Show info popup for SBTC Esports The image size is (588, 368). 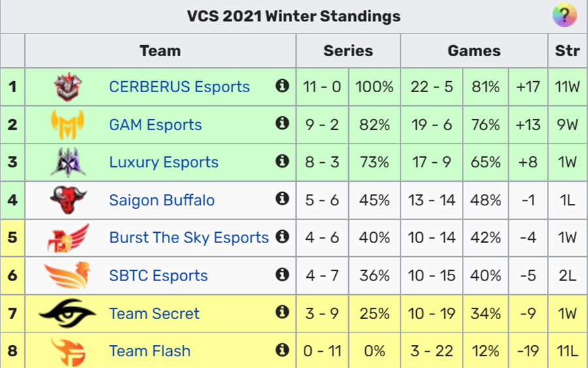[282, 275]
